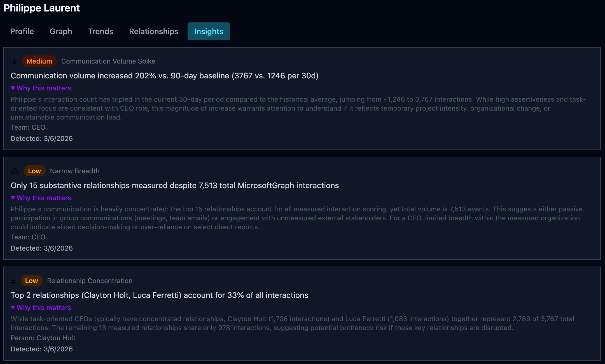Screen dimensions: 605x364
Task: Collapse Why this matters under Communication volume insight
Action: 41,88
